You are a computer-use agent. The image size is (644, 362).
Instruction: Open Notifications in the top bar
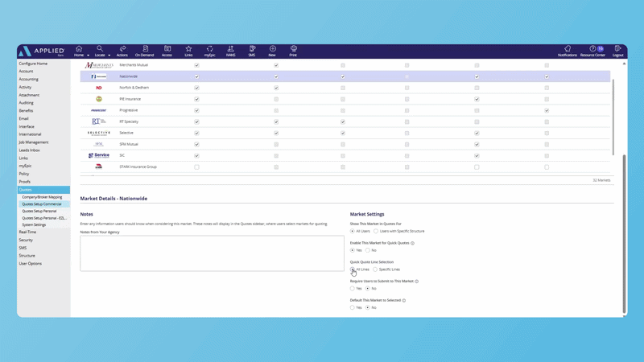click(568, 49)
